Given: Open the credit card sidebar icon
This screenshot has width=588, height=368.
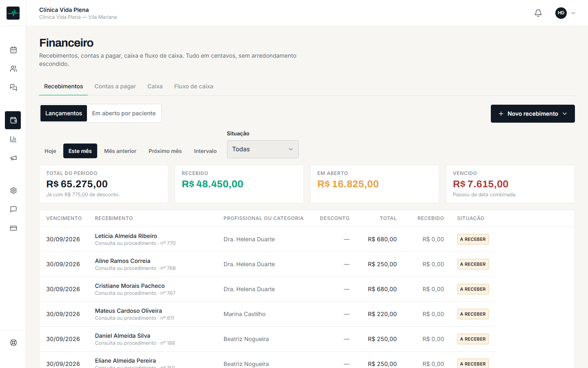Looking at the screenshot, I should click(13, 228).
